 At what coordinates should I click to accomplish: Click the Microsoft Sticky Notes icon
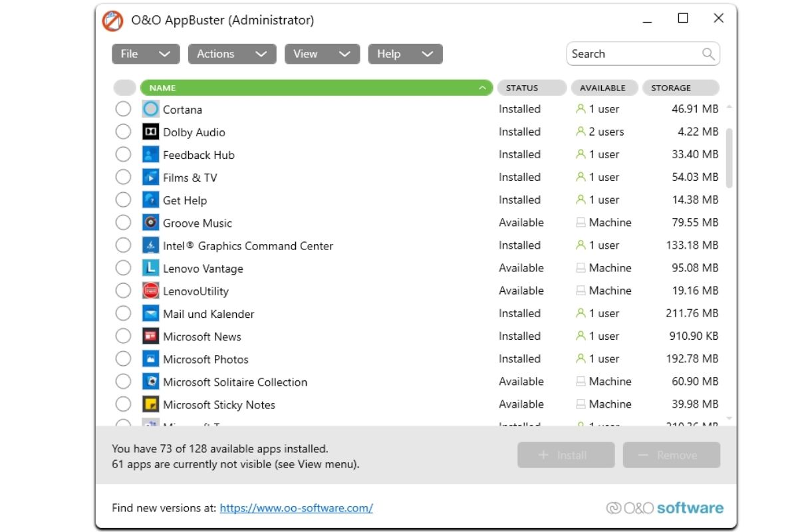pyautogui.click(x=151, y=404)
